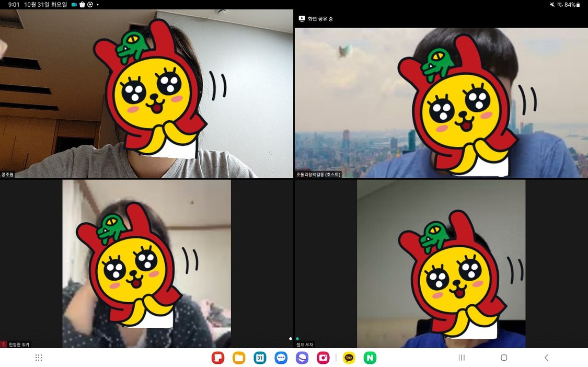Screen dimensions: 588x367
Task: Tap the teal page indicator dot
Action: 297,338
